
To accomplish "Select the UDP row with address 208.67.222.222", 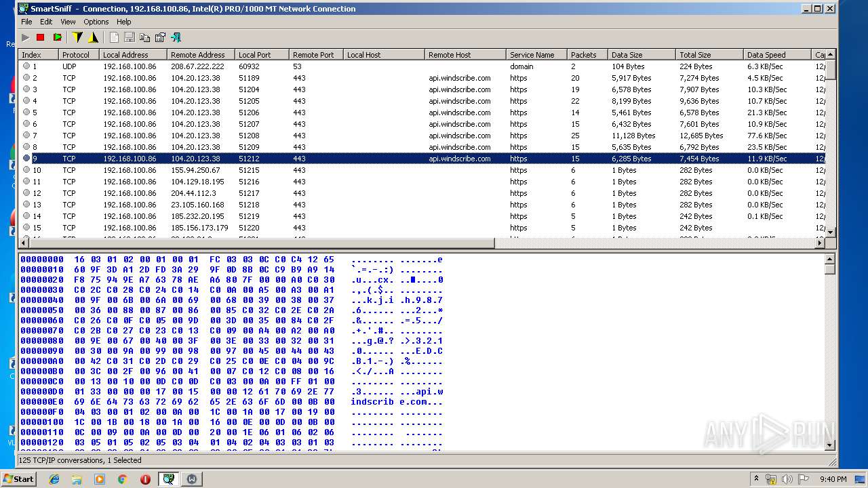I will click(x=422, y=66).
